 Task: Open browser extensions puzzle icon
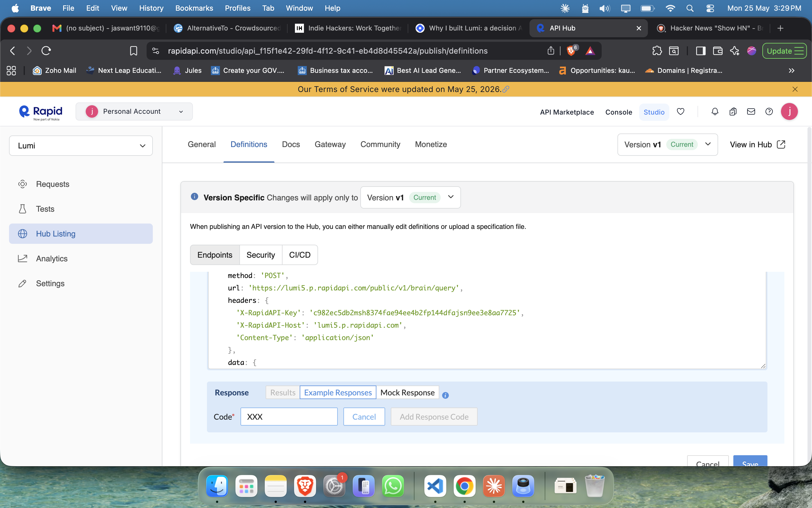coord(657,51)
